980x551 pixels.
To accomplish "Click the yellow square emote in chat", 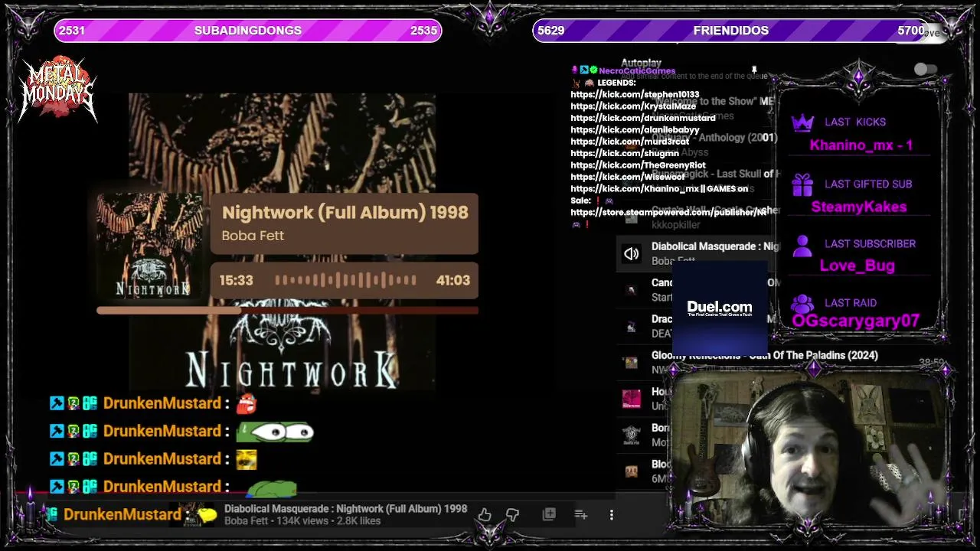I will pyautogui.click(x=247, y=459).
